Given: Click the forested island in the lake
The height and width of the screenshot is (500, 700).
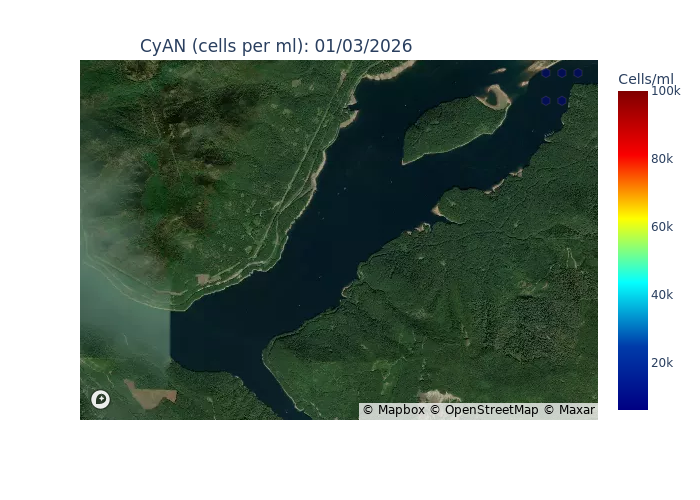Looking at the screenshot, I should click(451, 127).
